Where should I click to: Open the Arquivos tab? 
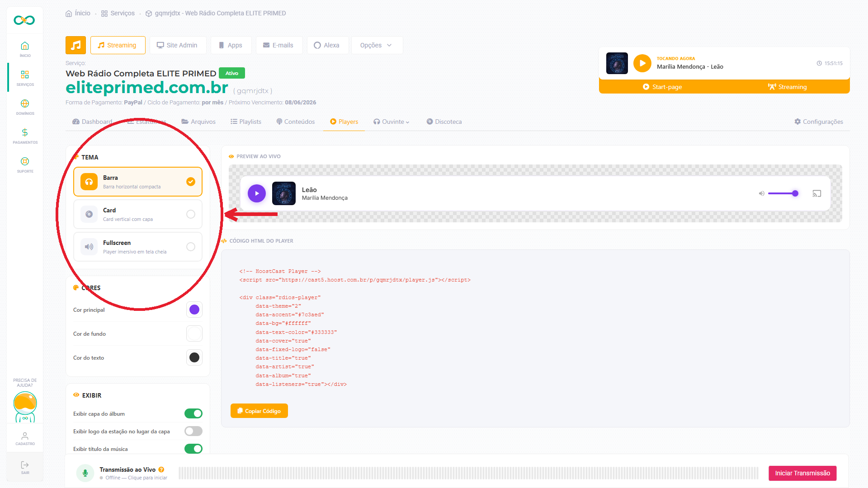[x=198, y=122]
